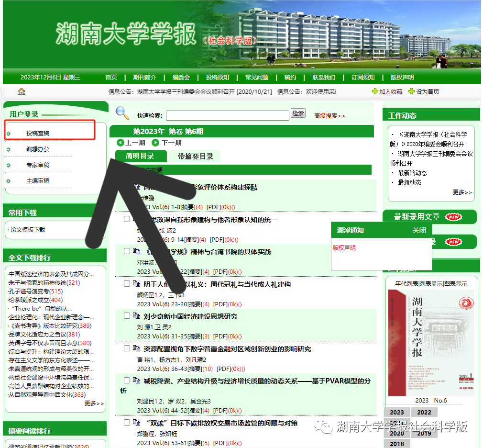Open the 投稿查稿 login link
Image resolution: width=483 pixels, height=448 pixels.
pos(38,134)
